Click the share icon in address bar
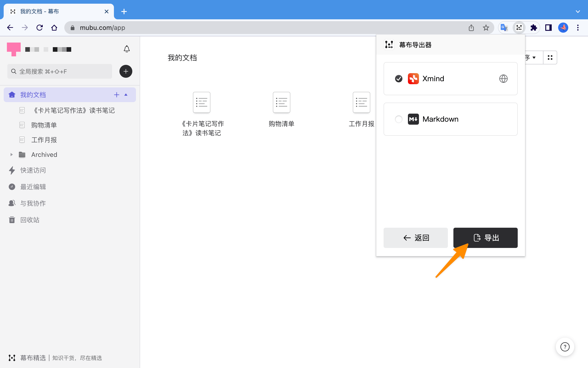Screen dimensions: 588x368 click(471, 28)
